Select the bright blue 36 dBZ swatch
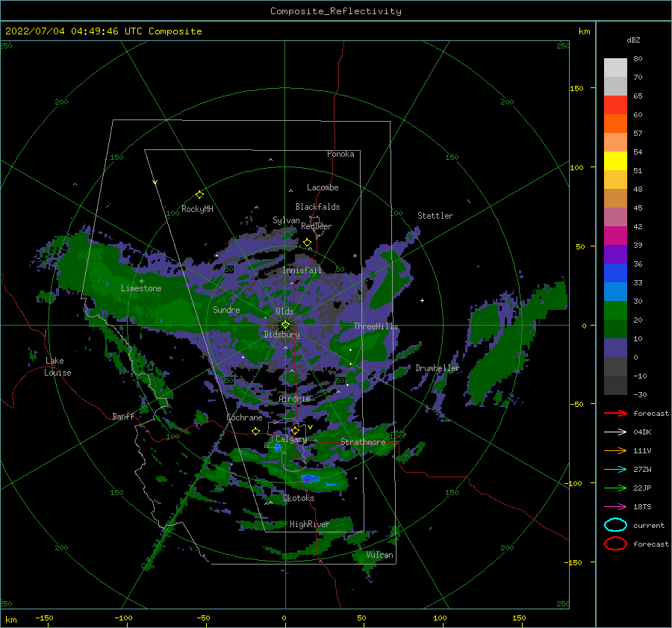This screenshot has width=672, height=628. (615, 273)
